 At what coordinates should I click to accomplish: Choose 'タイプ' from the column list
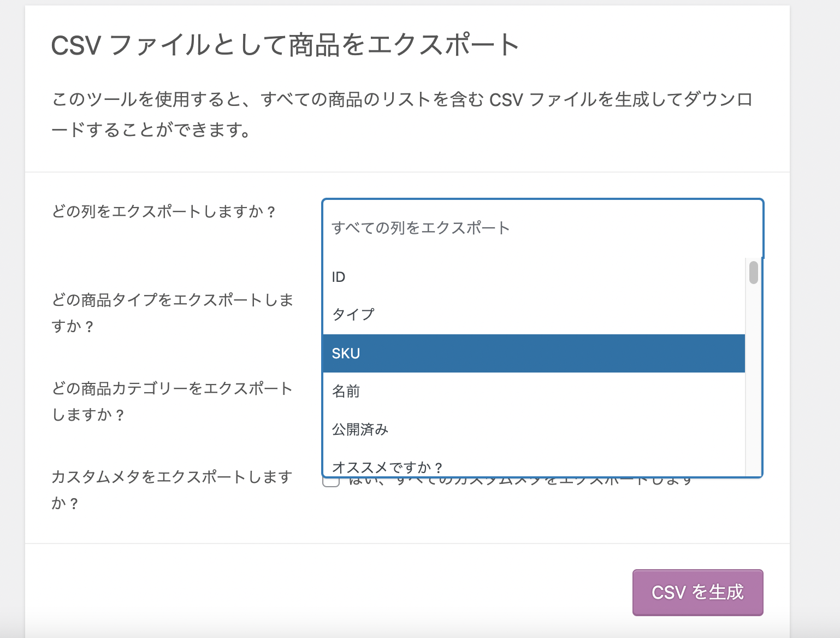533,315
